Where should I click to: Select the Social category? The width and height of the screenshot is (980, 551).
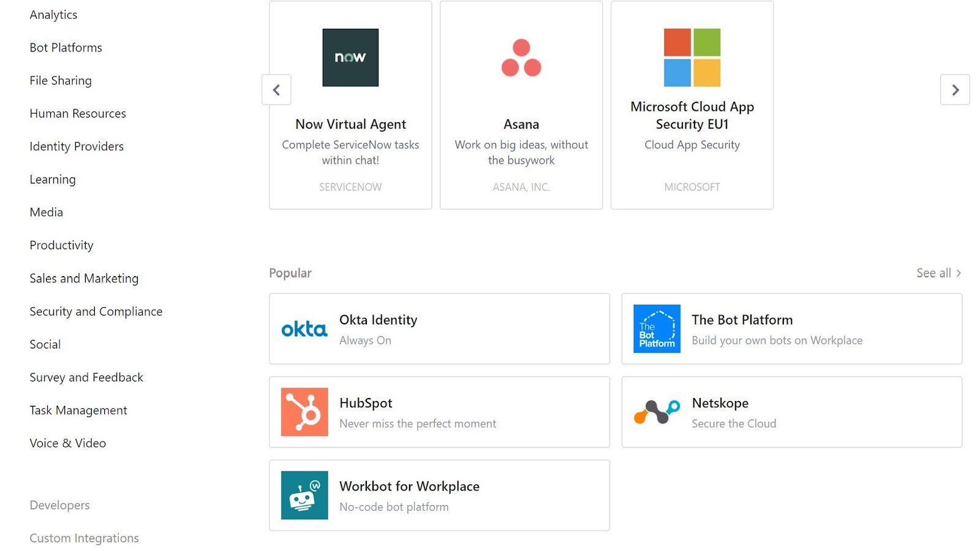coord(45,344)
